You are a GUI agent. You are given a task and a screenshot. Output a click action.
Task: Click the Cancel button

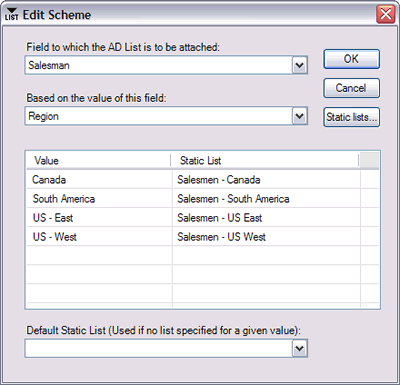tap(351, 88)
